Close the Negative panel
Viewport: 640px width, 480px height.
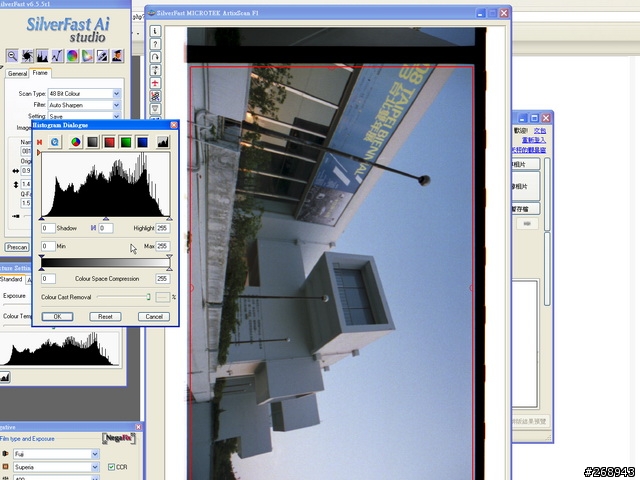(x=138, y=427)
